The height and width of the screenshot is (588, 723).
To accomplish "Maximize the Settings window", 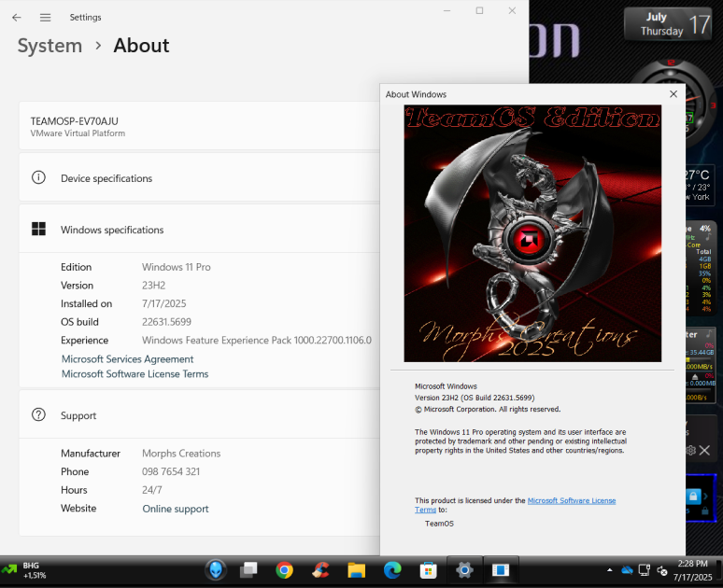I will click(479, 10).
